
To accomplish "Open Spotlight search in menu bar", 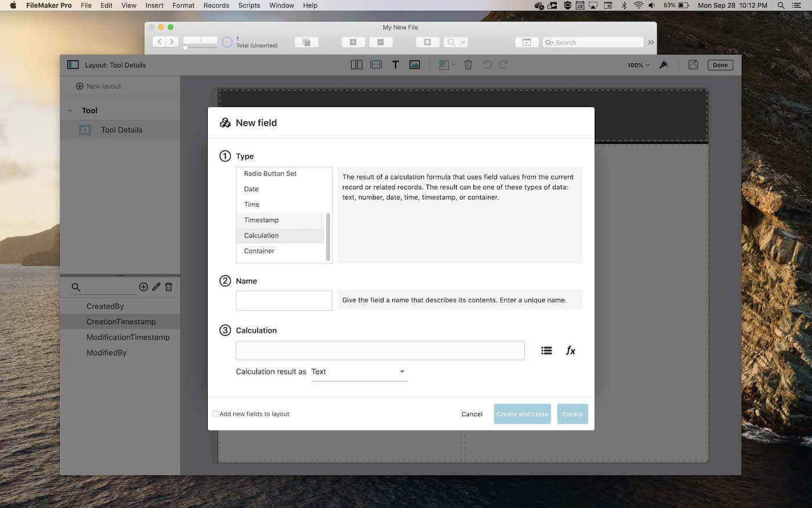I will point(781,5).
